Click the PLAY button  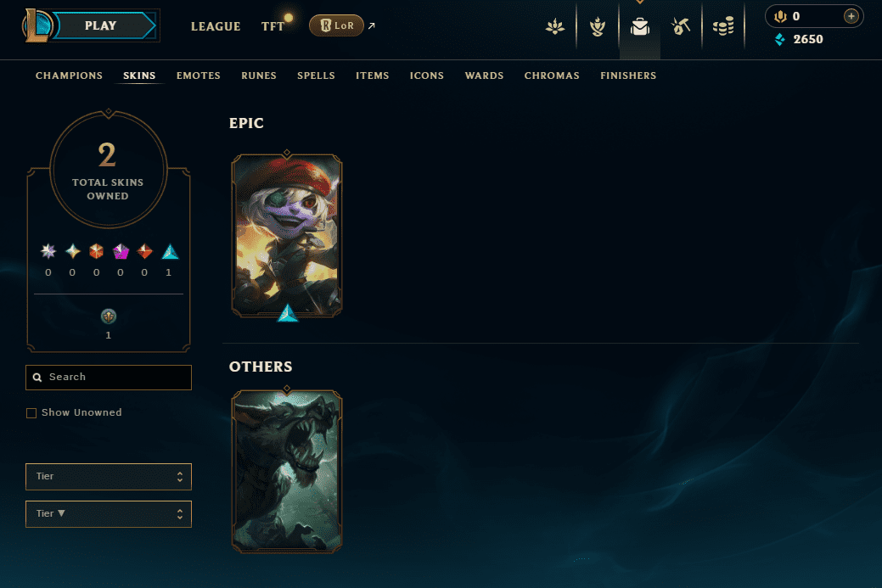click(x=101, y=25)
